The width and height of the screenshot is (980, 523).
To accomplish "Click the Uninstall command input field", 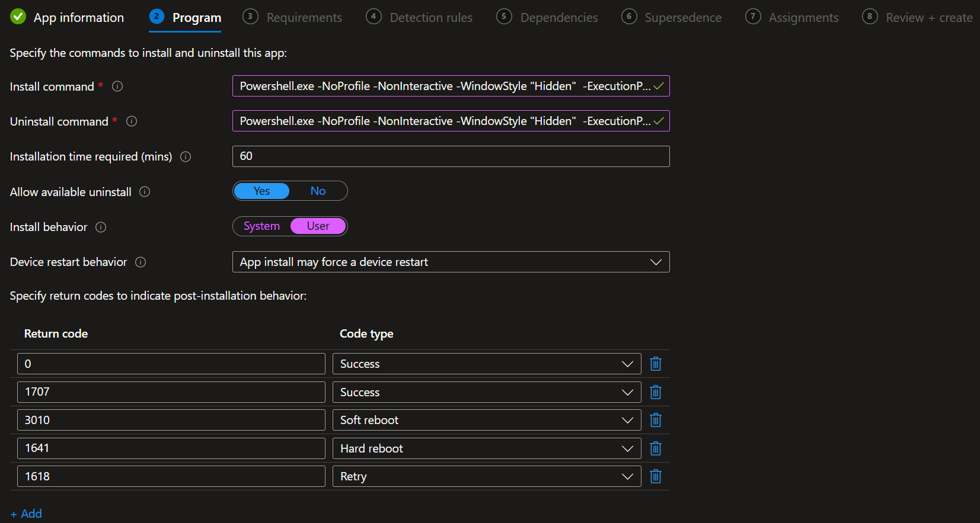I will pyautogui.click(x=451, y=121).
